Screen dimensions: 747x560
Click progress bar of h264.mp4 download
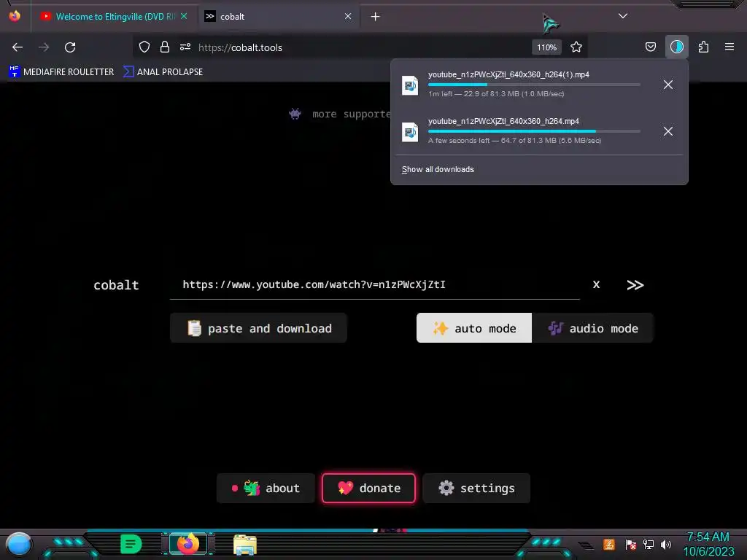[x=534, y=131]
